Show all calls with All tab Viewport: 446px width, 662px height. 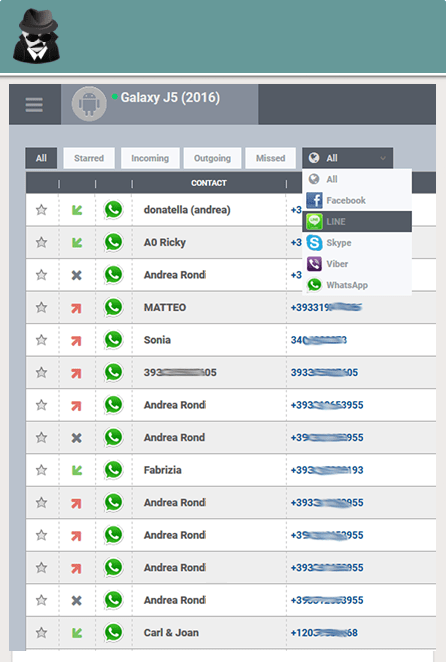(41, 158)
